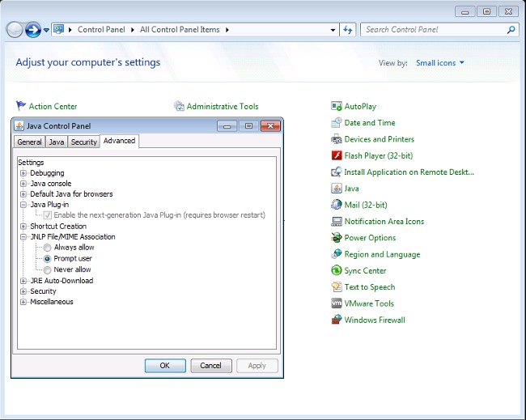Expand Default Java for browsers node
The image size is (526, 420).
(x=23, y=194)
